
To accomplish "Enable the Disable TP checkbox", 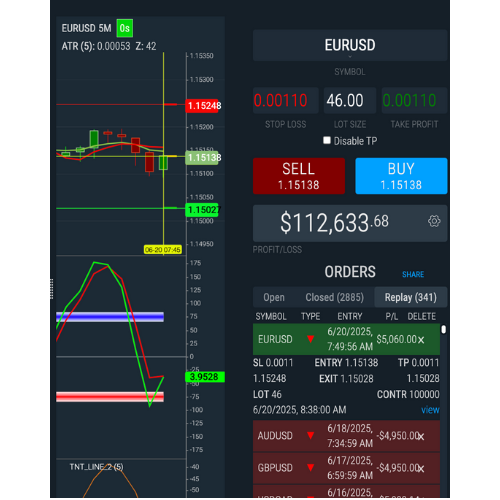I will coord(327,140).
